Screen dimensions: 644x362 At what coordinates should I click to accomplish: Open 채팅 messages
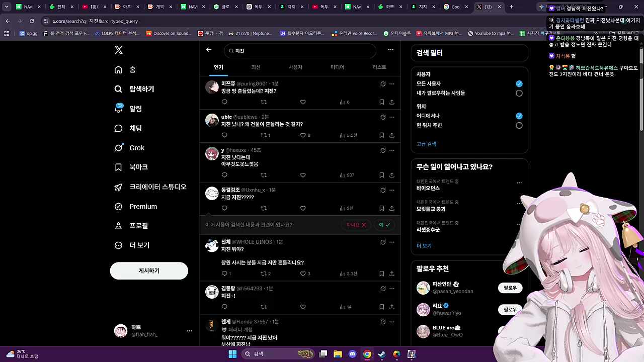[128, 128]
